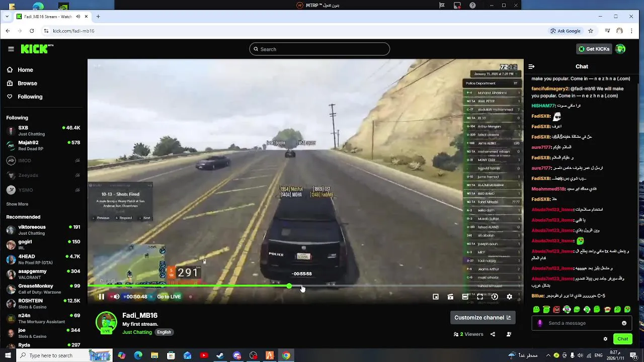Open YouTube app from taskbar
This screenshot has height=362, width=644.
coord(204,355)
